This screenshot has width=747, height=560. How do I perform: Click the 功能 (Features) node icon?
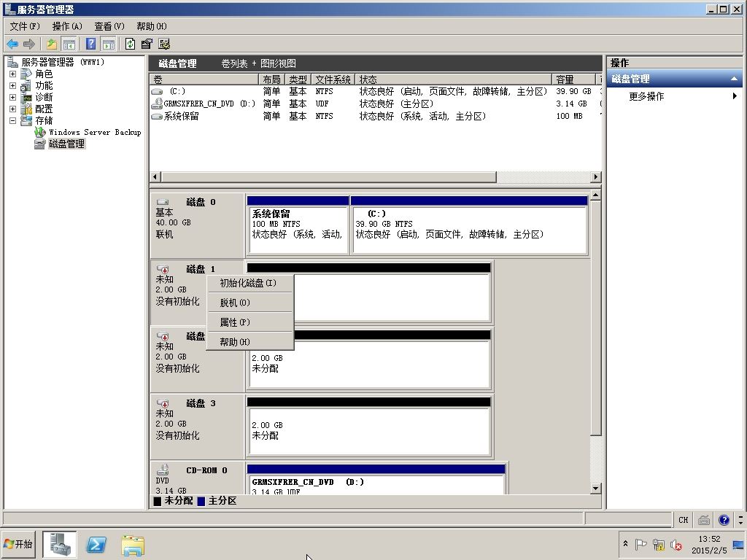[27, 86]
